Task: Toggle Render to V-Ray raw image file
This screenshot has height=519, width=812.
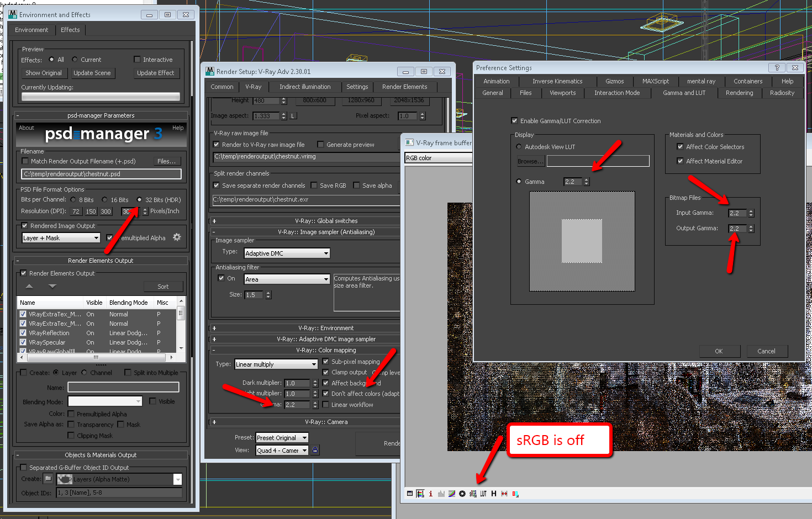Action: (x=217, y=144)
